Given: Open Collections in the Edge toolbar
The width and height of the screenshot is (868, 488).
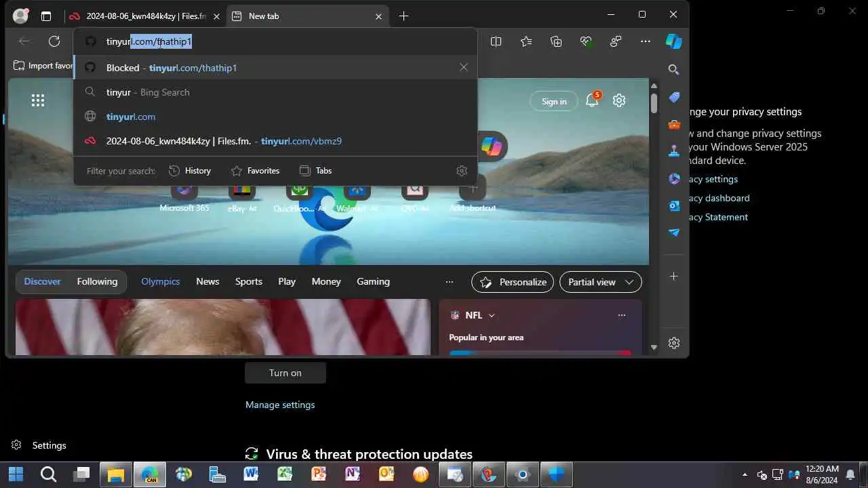Looking at the screenshot, I should tap(556, 41).
